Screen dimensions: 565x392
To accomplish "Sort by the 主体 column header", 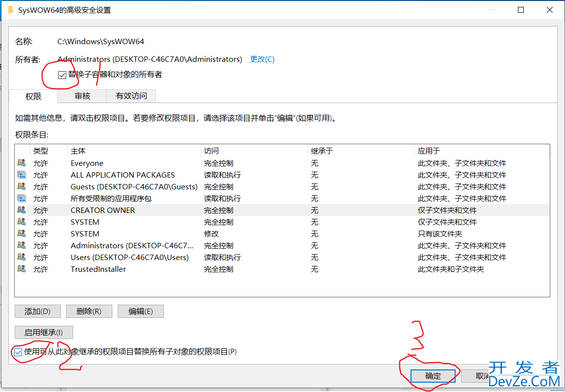I will tap(134, 151).
